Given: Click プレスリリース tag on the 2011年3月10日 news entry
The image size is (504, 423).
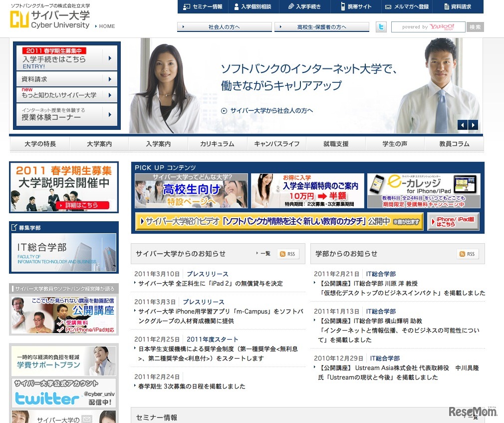Looking at the screenshot, I should (x=207, y=274).
